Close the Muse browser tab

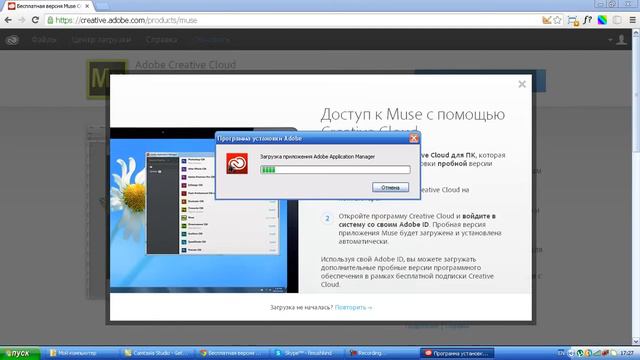pos(87,6)
